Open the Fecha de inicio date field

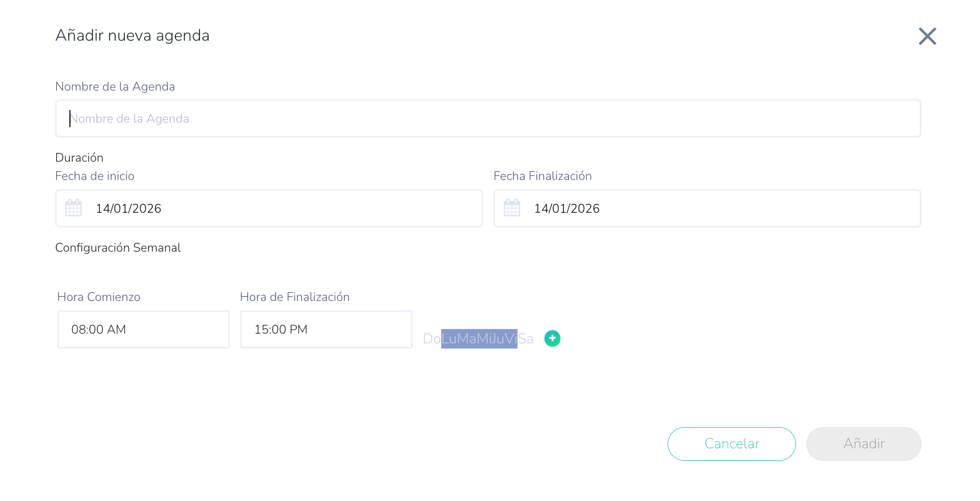point(275,209)
